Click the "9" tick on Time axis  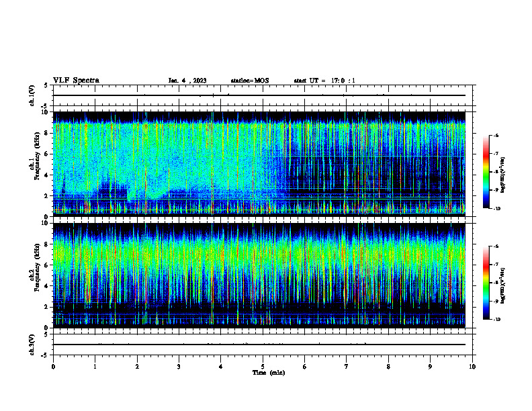click(430, 367)
